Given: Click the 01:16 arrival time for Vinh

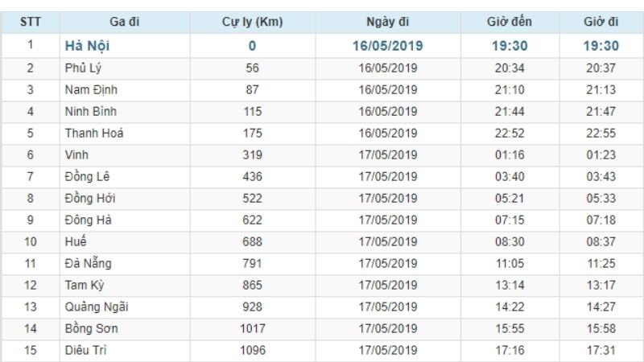Looking at the screenshot, I should (510, 155).
